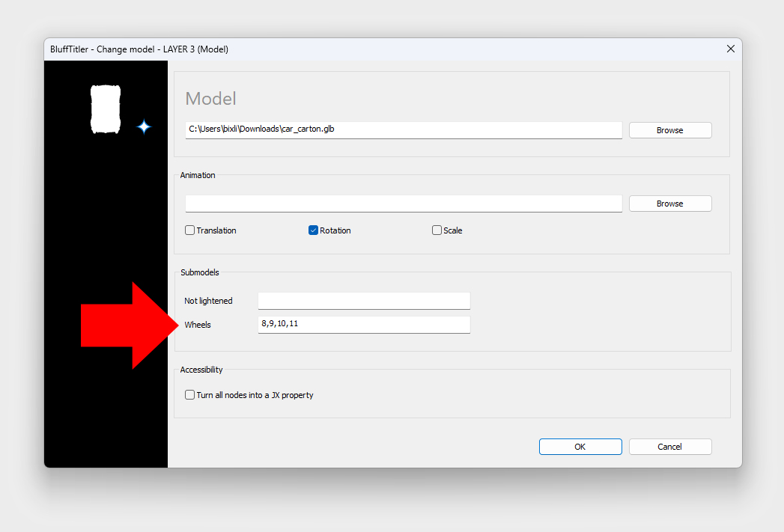Click the dialog title bar text
This screenshot has height=532, width=784.
pos(139,49)
